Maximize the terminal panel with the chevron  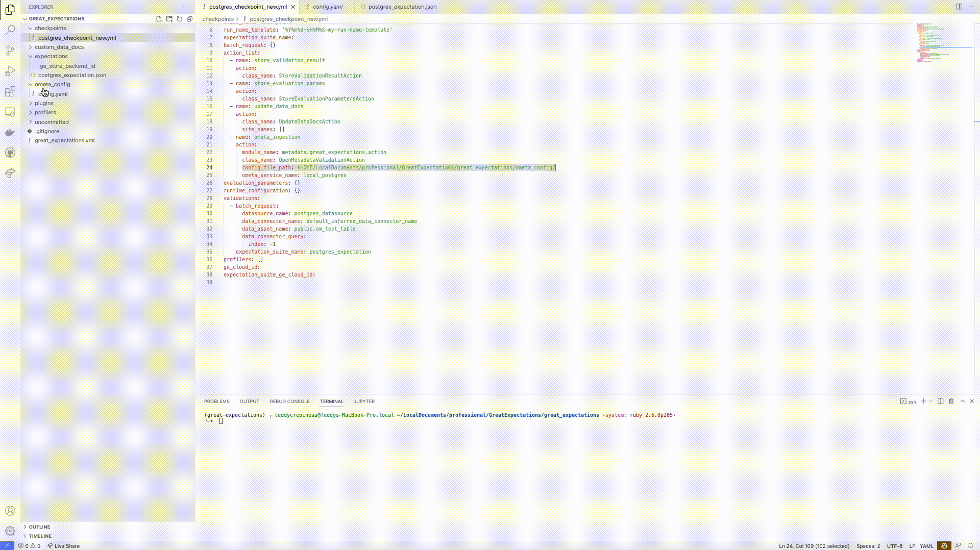click(x=962, y=402)
